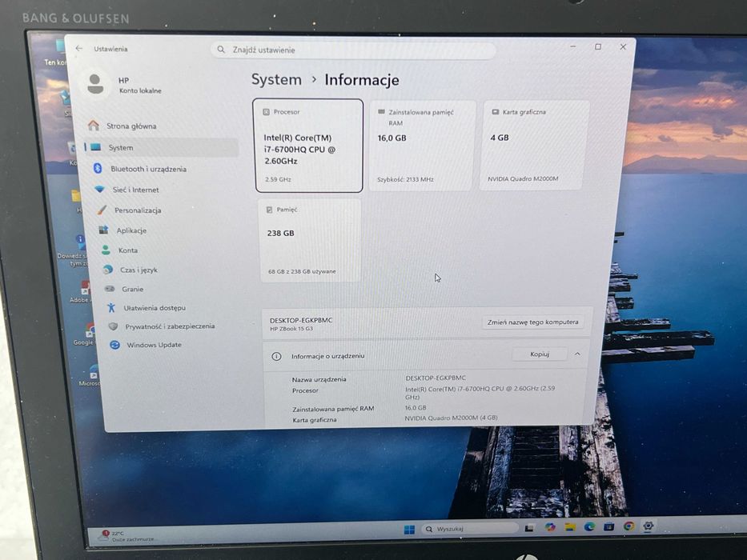Click System in the breadcrumb header

(276, 79)
